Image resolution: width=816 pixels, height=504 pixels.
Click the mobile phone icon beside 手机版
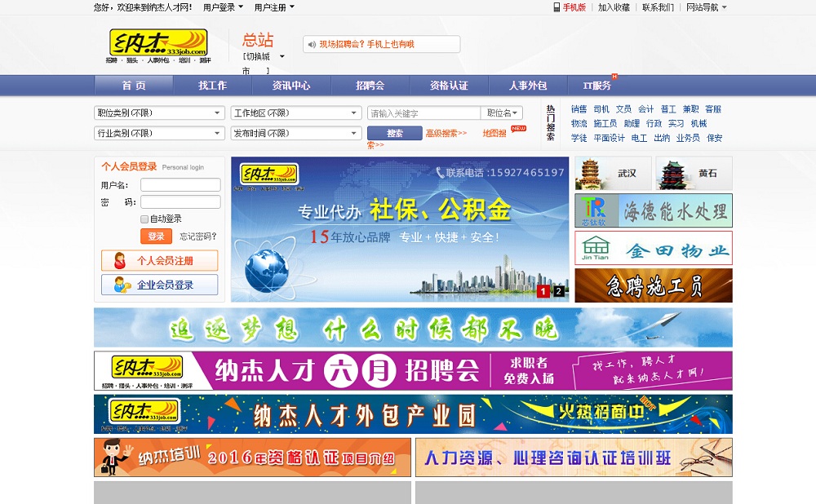[557, 7]
